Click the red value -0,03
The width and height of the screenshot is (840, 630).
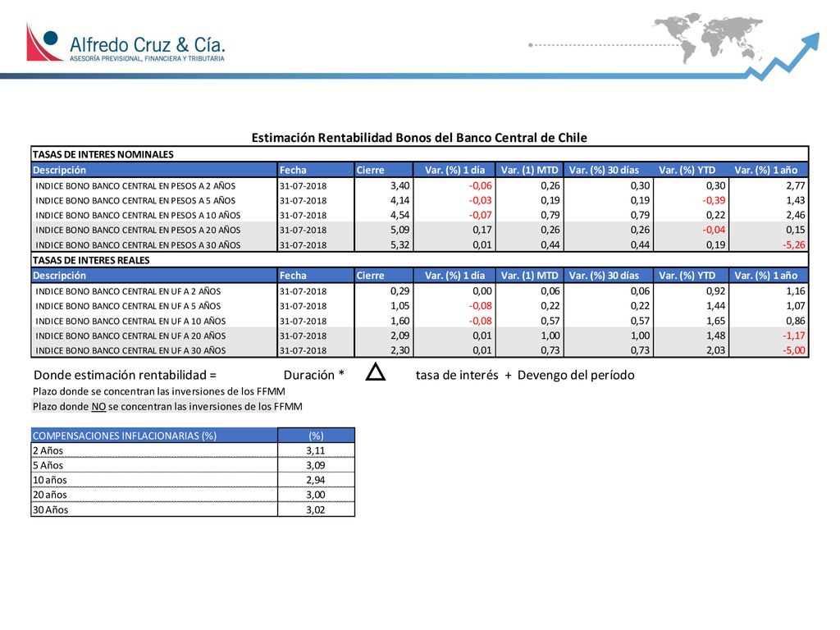[480, 200]
